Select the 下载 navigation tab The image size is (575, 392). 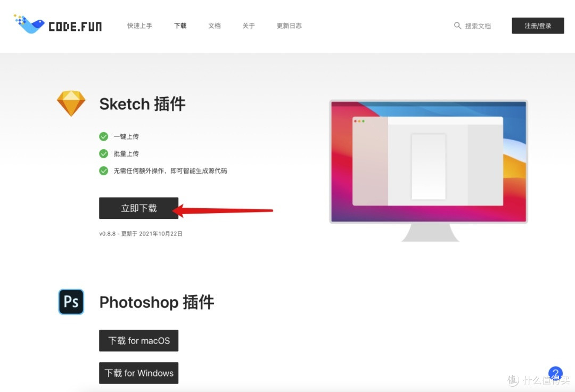180,26
